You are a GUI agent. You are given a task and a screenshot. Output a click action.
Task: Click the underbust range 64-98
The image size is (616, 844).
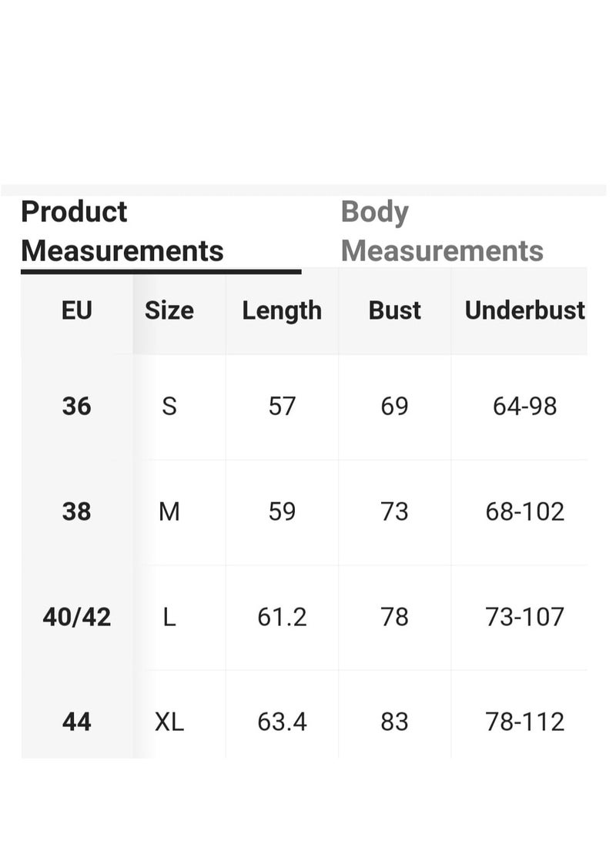click(x=524, y=406)
